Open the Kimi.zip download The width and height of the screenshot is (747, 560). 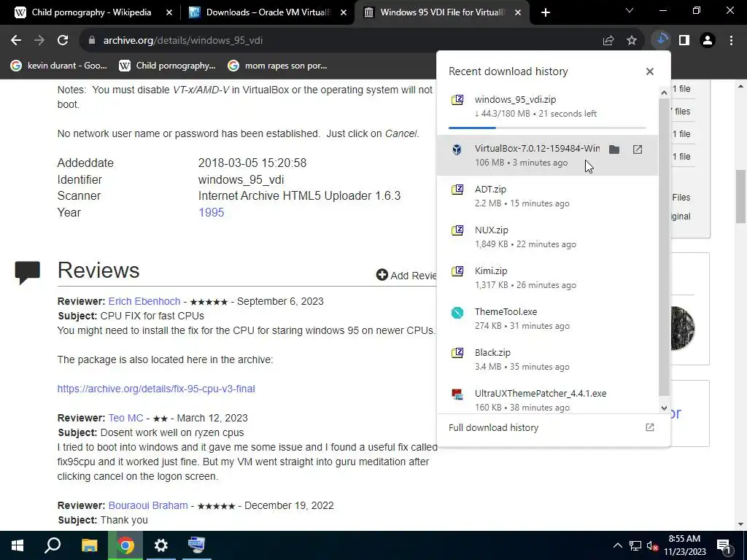tap(547, 278)
